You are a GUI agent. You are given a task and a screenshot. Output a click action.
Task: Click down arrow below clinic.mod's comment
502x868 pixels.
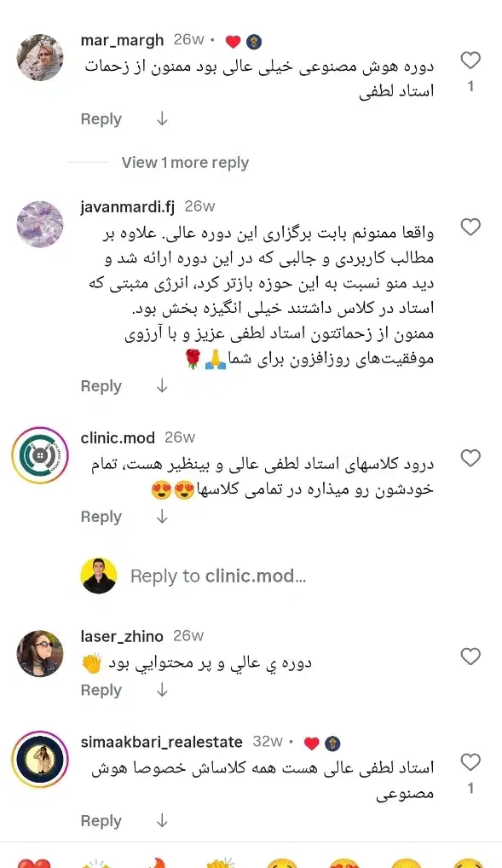coord(162,517)
